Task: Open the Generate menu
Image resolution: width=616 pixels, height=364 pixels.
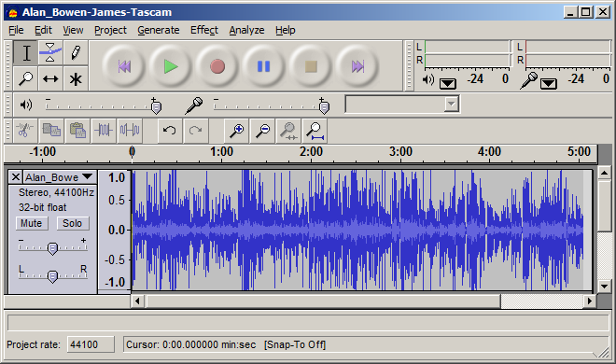Action: point(159,30)
